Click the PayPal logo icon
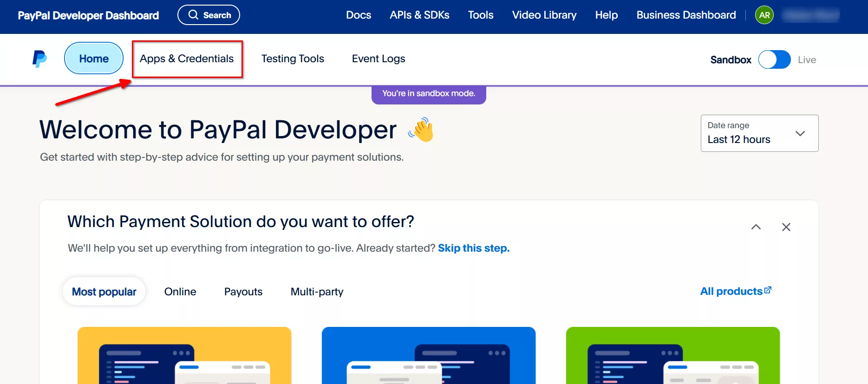 pos(39,59)
